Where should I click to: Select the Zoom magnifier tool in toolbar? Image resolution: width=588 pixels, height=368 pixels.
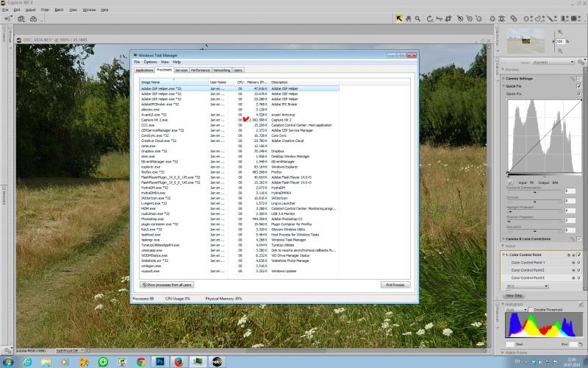[417, 18]
